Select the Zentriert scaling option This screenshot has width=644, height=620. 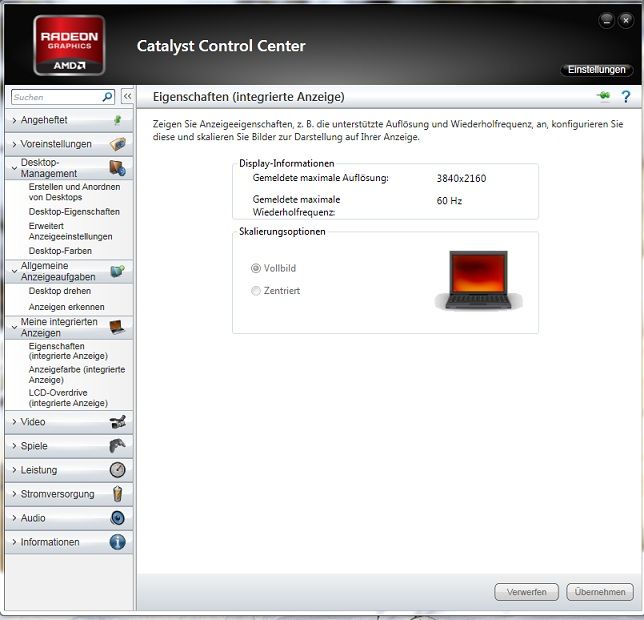point(275,291)
